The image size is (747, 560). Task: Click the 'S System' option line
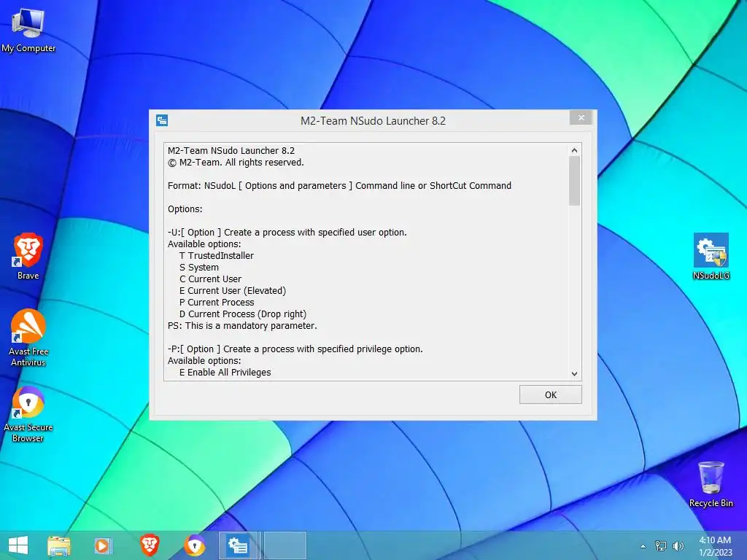click(x=199, y=267)
